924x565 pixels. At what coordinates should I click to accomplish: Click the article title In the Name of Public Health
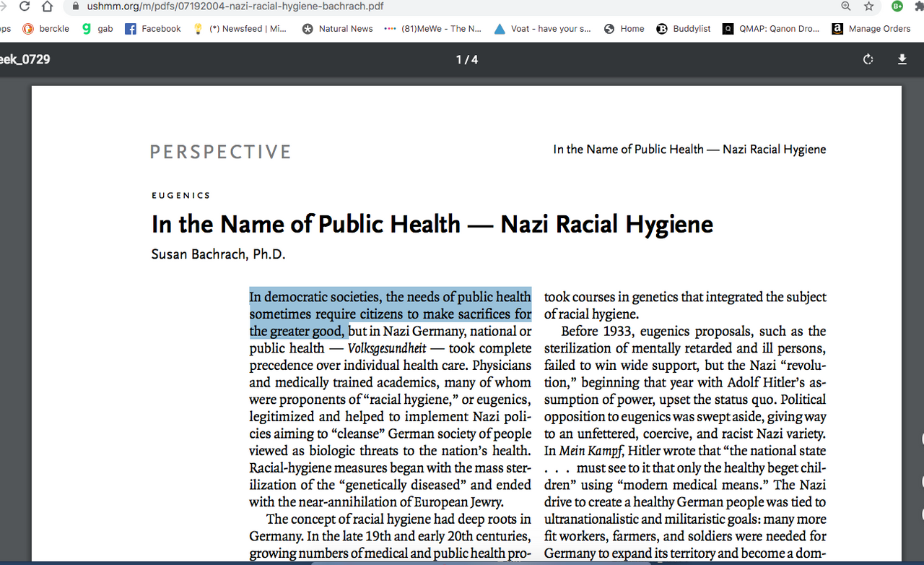click(x=432, y=224)
